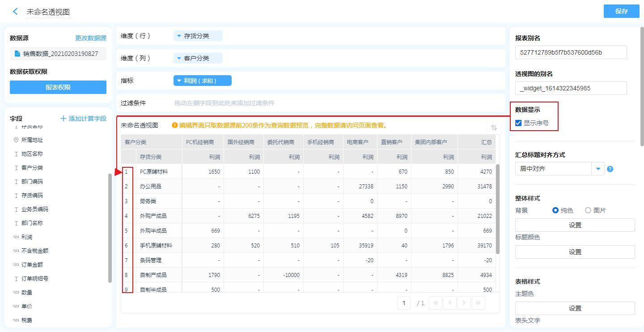Edit the 报表别名 input field
Image resolution: width=644 pixels, height=332 pixels.
(x=571, y=52)
